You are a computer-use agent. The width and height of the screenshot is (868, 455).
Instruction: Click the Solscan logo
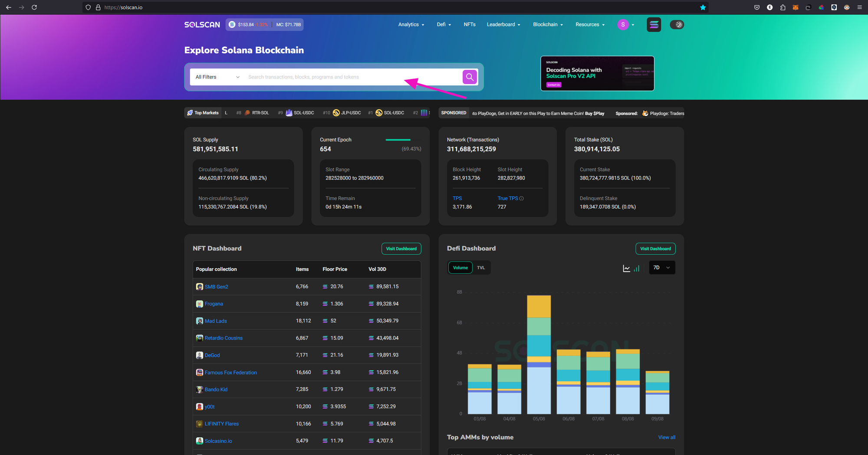pyautogui.click(x=202, y=25)
